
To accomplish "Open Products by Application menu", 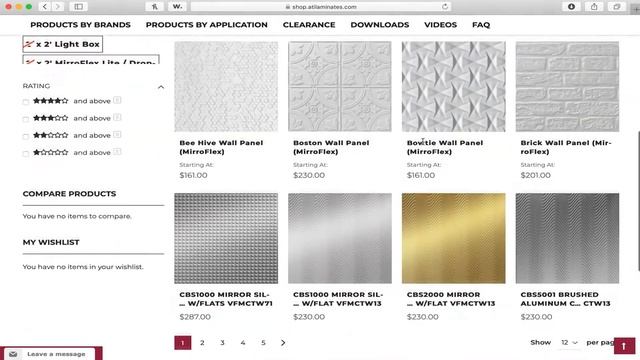I will pos(207,25).
